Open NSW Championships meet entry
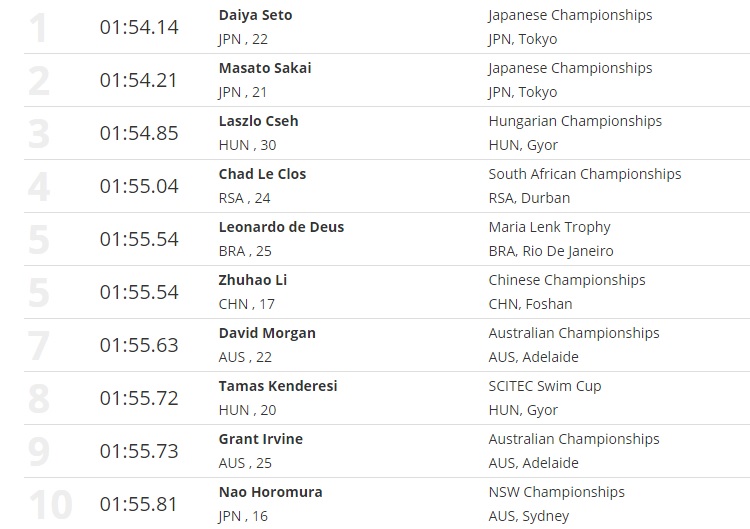Image resolution: width=750 pixels, height=529 pixels. pos(556,492)
